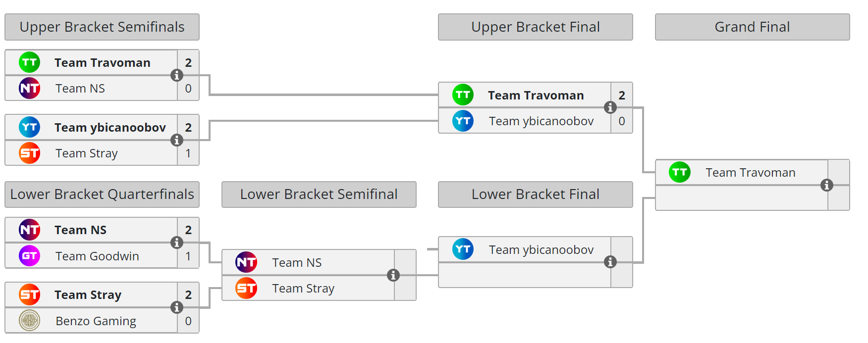Open Team Travoman link in Grand Final
Image resolution: width=868 pixels, height=343 pixels.
[x=750, y=173]
